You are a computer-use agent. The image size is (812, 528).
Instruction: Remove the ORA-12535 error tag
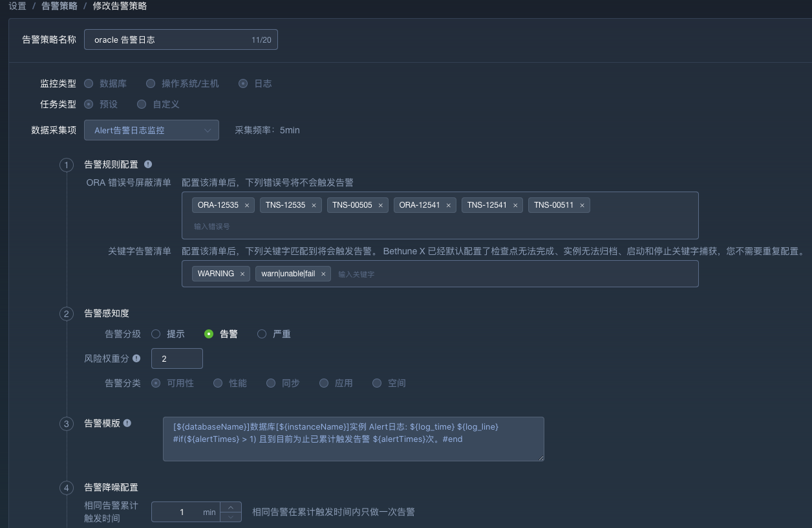click(247, 204)
